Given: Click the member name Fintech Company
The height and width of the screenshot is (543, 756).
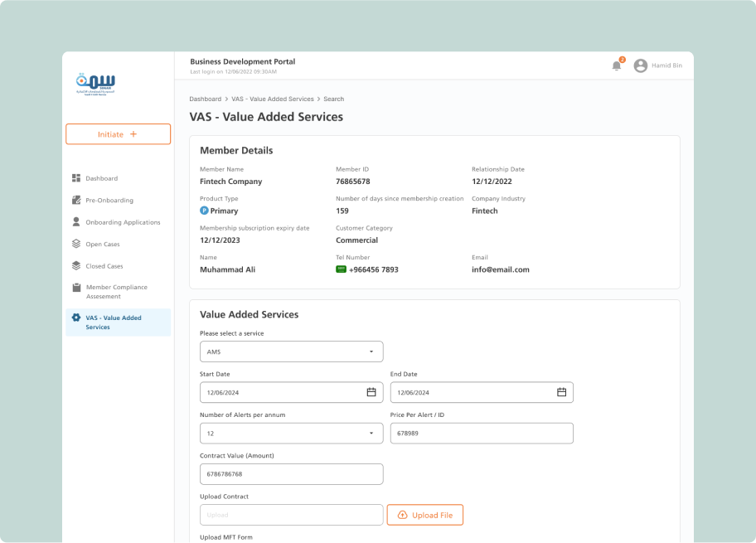Looking at the screenshot, I should [x=231, y=182].
